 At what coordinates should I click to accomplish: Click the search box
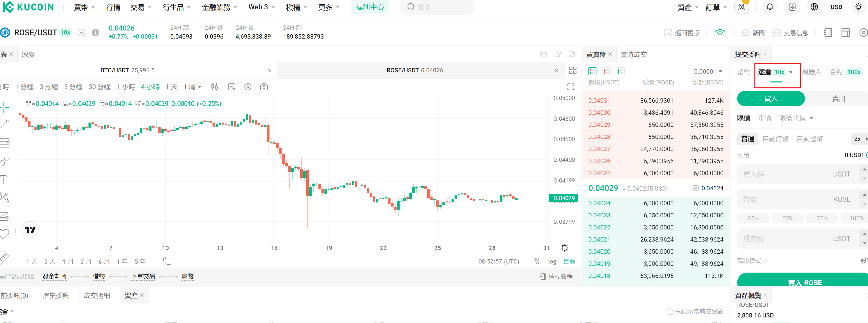[x=437, y=7]
